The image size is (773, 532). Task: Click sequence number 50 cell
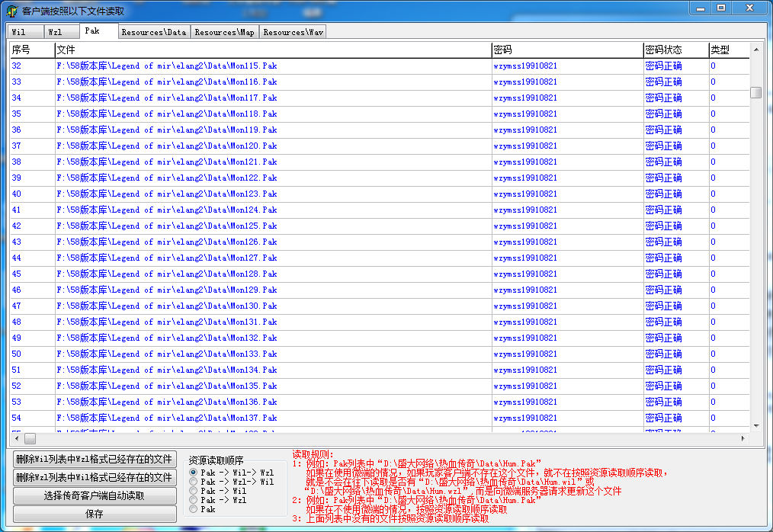click(x=32, y=354)
